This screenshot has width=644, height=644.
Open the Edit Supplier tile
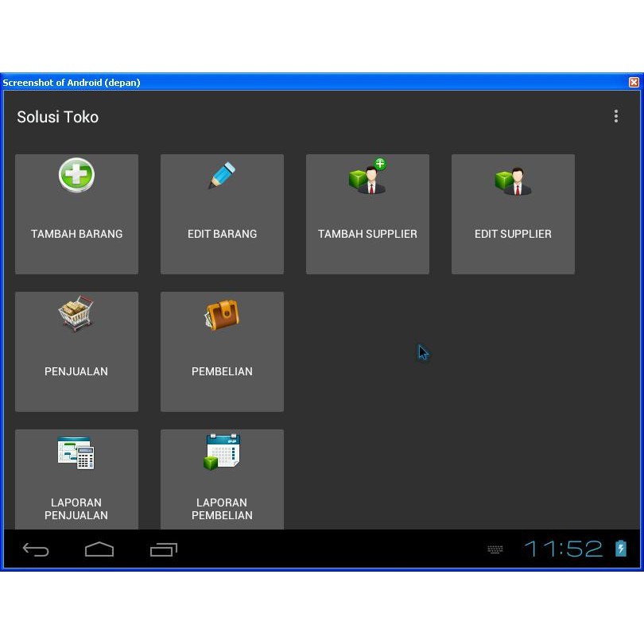(x=513, y=213)
